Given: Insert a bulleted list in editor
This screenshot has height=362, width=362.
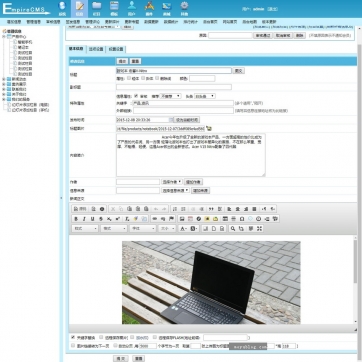Looking at the screenshot, I should [x=183, y=209].
